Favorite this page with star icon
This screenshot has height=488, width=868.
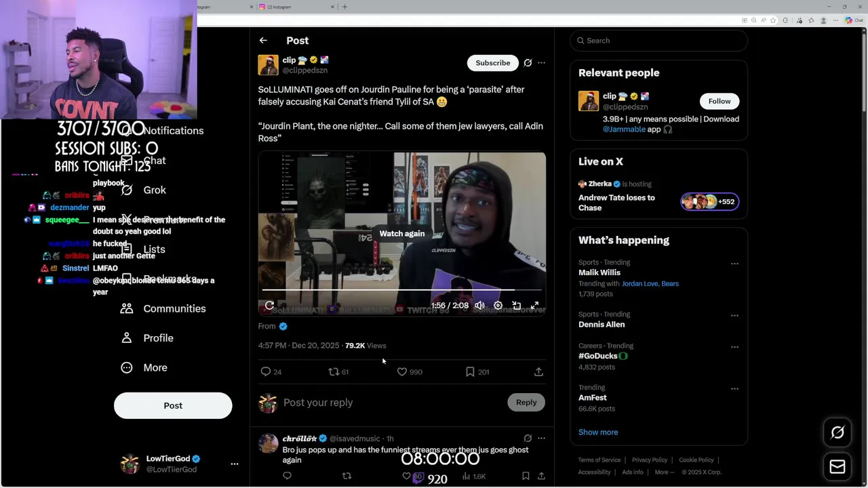773,20
